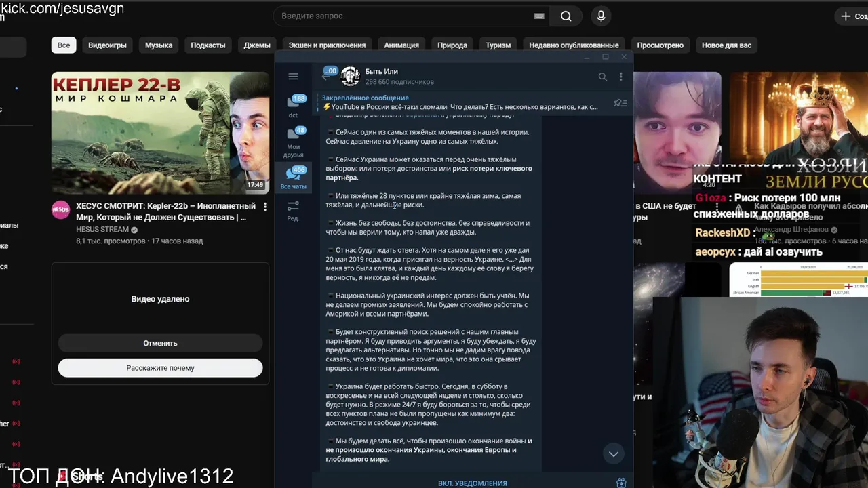This screenshot has width=868, height=488.
Task: Open the Мои друзья chat folder
Action: tap(293, 142)
